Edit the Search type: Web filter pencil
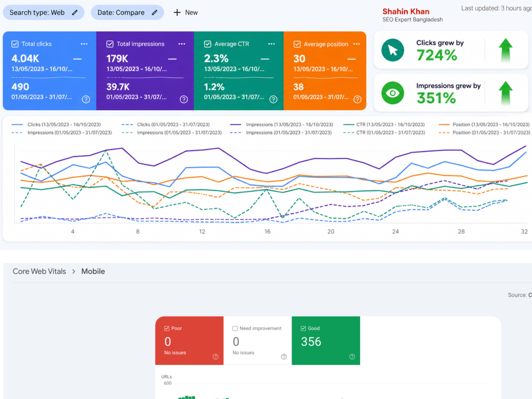Image resolution: width=532 pixels, height=399 pixels. click(x=75, y=13)
